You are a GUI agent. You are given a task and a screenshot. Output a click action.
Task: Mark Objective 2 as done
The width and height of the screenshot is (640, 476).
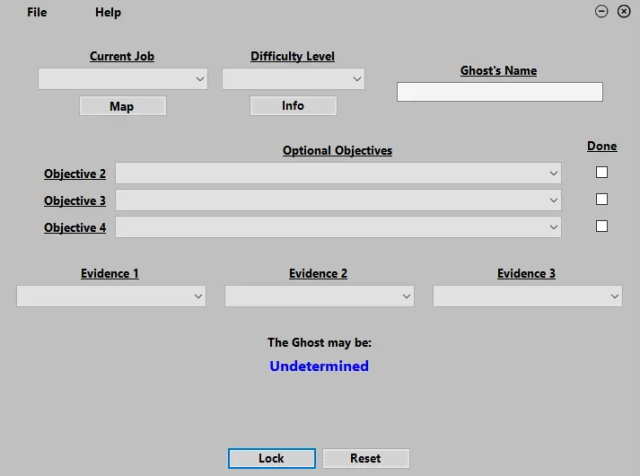click(x=601, y=172)
